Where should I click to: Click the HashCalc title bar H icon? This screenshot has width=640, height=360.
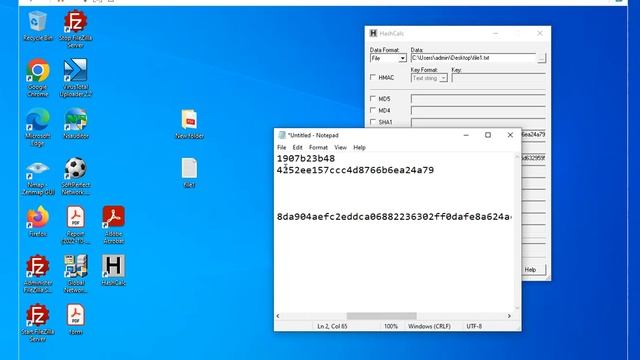(x=373, y=33)
